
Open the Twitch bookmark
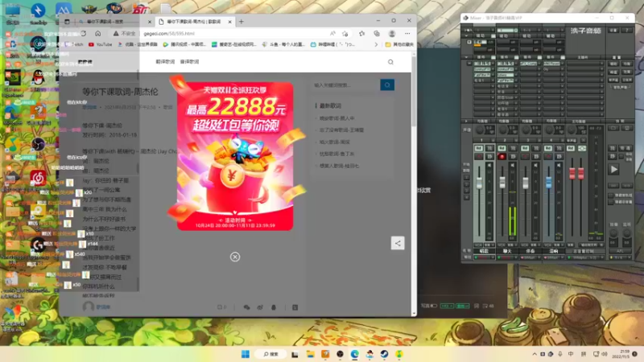[76, 44]
